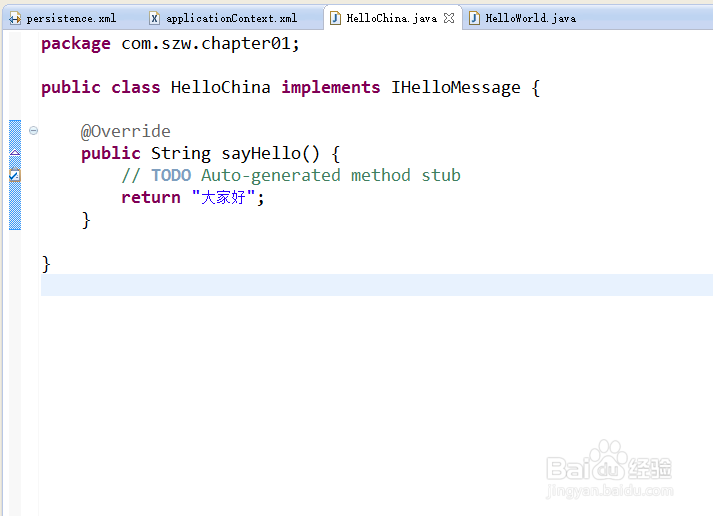
Task: Click the sayHello() method name
Action: (271, 154)
